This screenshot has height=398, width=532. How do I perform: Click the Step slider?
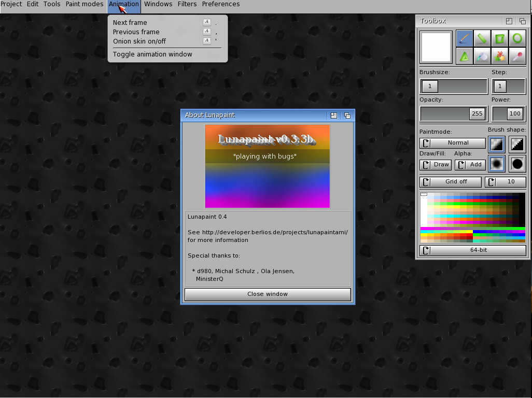pos(509,86)
